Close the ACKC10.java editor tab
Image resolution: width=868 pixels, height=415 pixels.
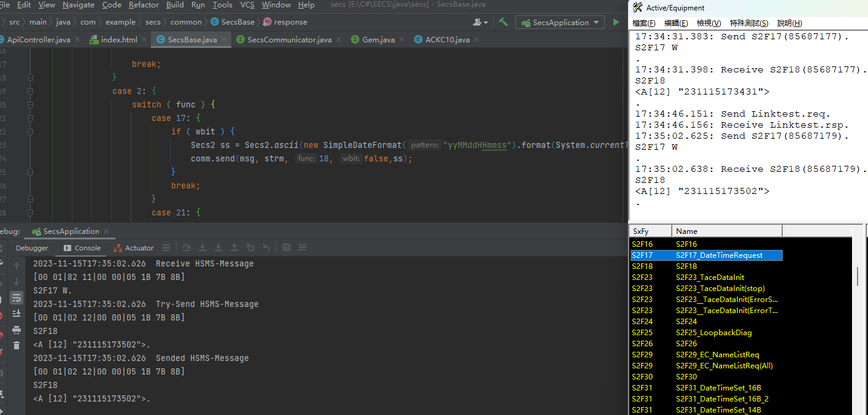[477, 39]
